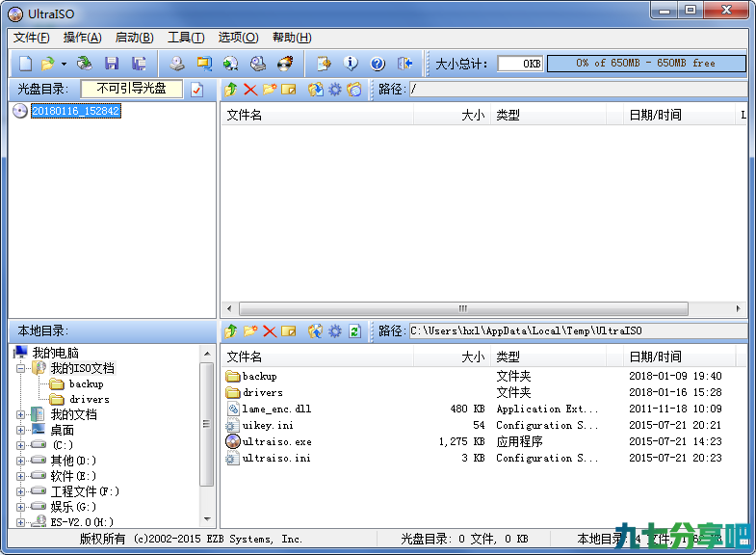The width and height of the screenshot is (756, 555).
Task: Open the dropdown arrow beside the Open icon
Action: coord(64,64)
